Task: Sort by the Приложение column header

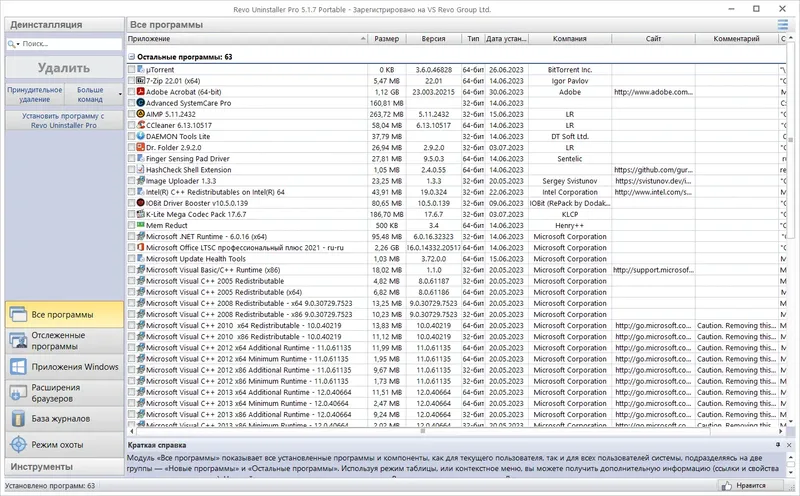Action: 247,38
